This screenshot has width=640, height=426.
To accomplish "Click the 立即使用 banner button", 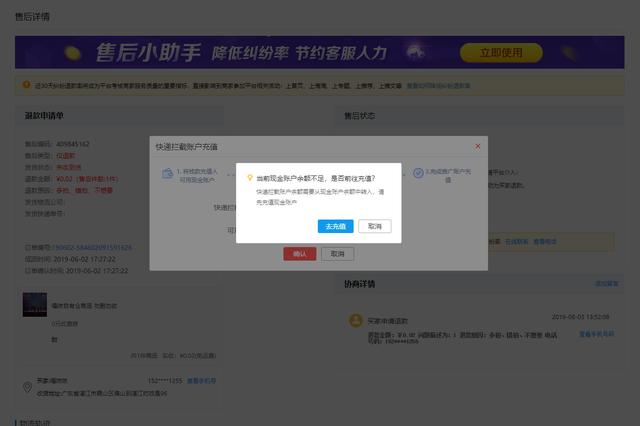I will click(x=501, y=52).
